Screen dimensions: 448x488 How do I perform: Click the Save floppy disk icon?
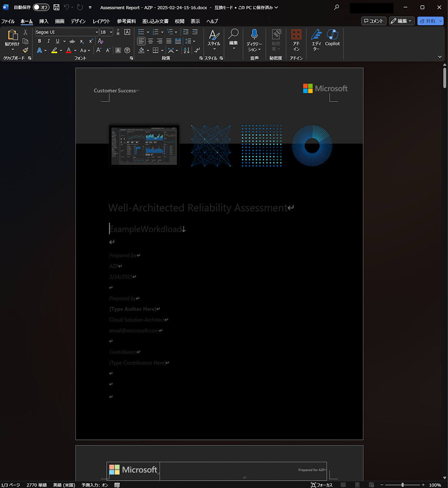[56, 7]
